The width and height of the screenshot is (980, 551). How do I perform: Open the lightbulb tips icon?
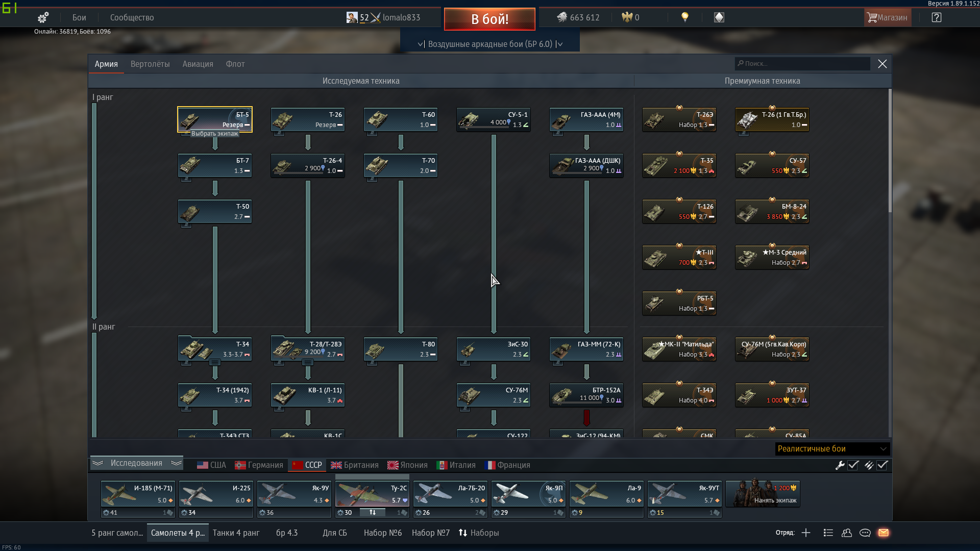tap(685, 17)
